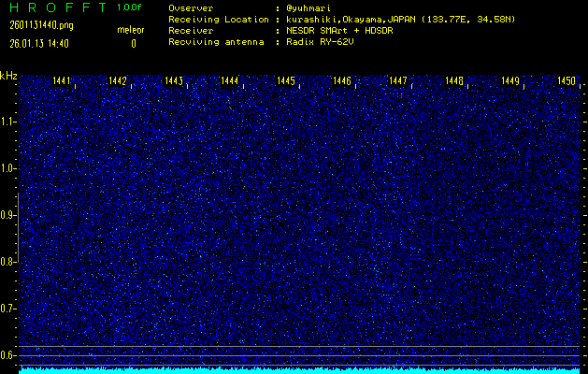The height and width of the screenshot is (374, 588).
Task: Select the 1.0 kHz frequency label
Action: coord(8,168)
